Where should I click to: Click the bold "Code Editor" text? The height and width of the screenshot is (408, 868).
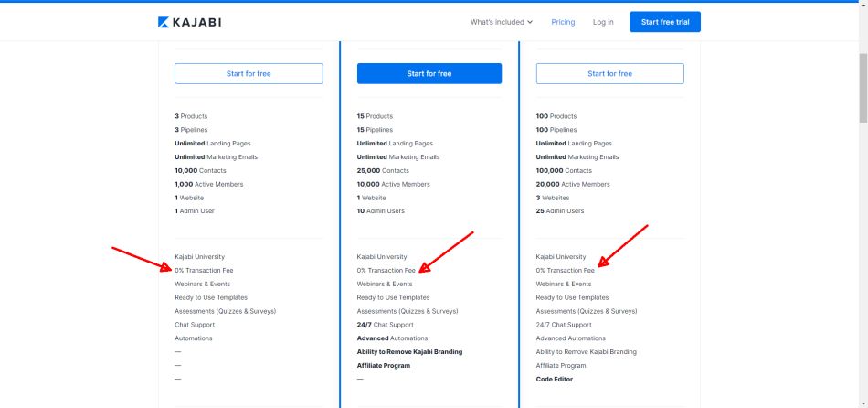click(x=555, y=379)
